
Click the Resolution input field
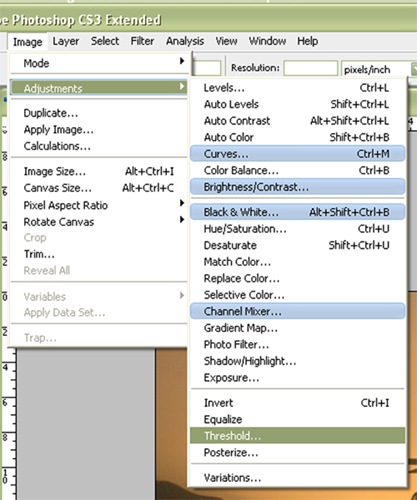point(310,68)
